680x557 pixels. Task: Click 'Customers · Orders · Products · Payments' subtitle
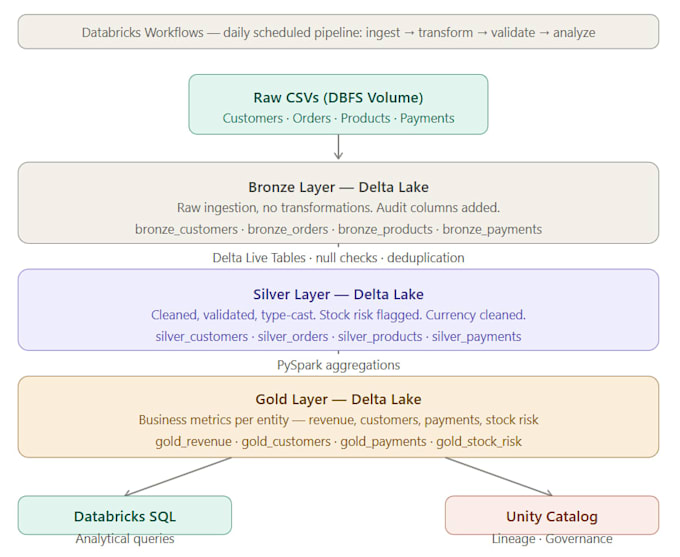pyautogui.click(x=338, y=118)
